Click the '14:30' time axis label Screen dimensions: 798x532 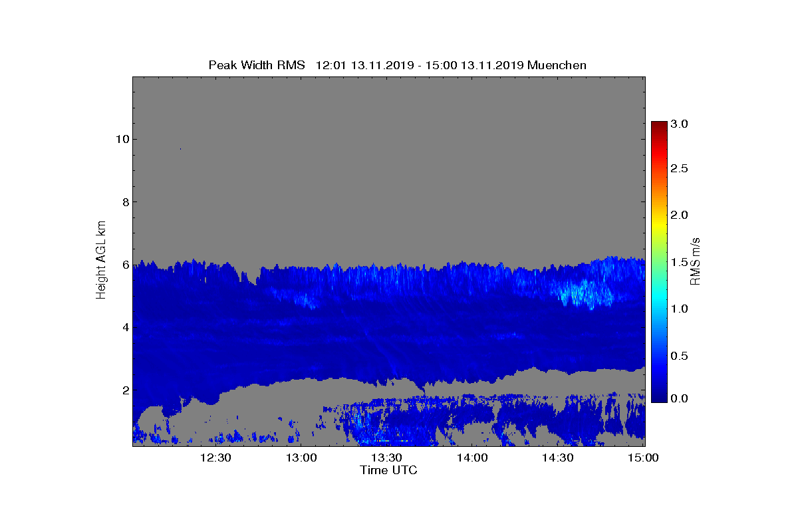coord(557,458)
